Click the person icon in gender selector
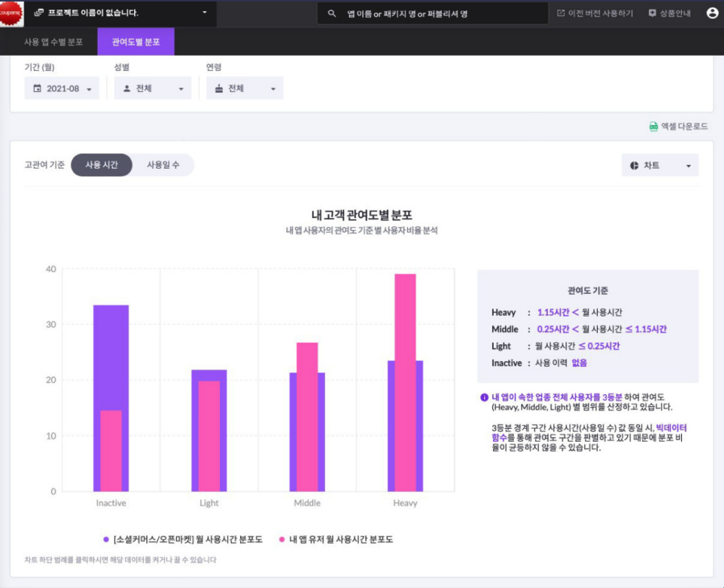 click(127, 89)
